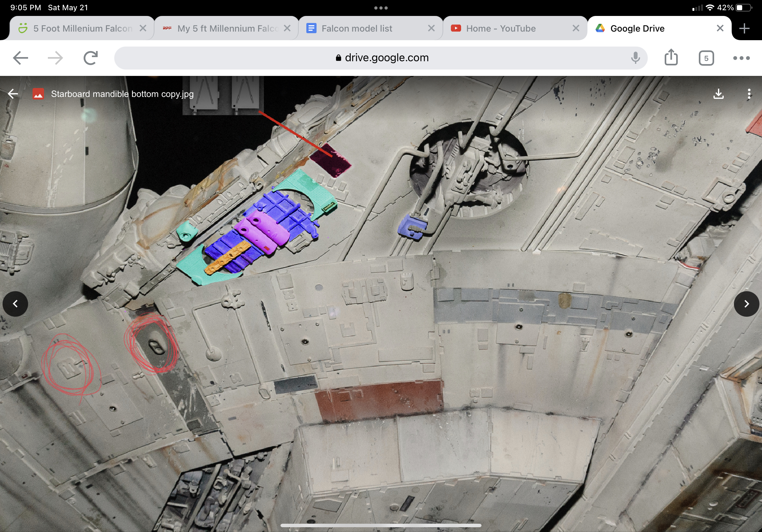Image resolution: width=762 pixels, height=532 pixels.
Task: Open the browser more options menu
Action: [x=742, y=58]
